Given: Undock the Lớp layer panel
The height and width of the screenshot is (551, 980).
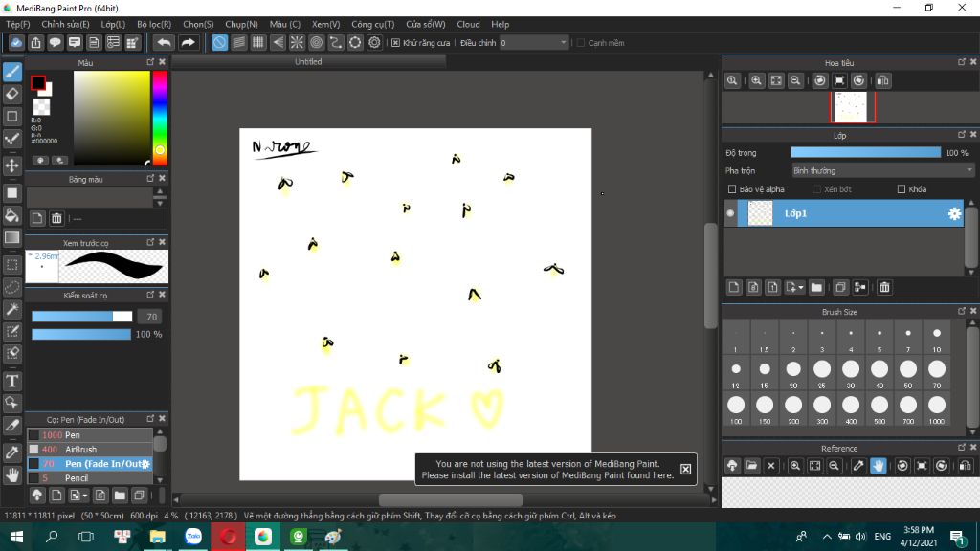Looking at the screenshot, I should point(961,135).
